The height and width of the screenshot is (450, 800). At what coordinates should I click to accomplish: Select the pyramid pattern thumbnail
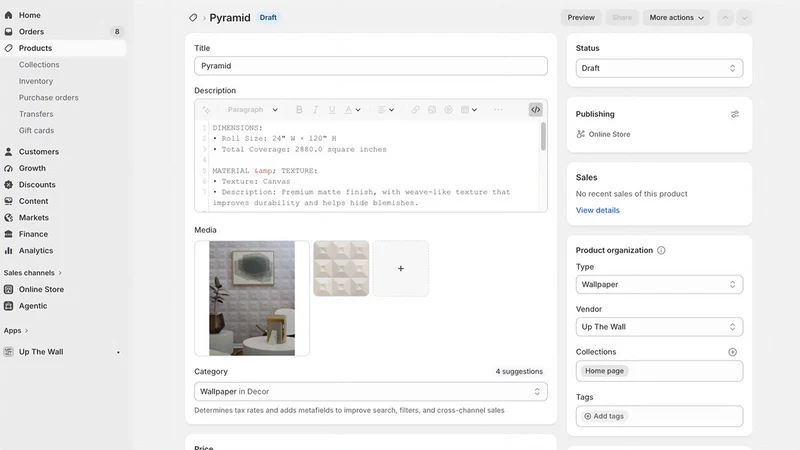341,268
